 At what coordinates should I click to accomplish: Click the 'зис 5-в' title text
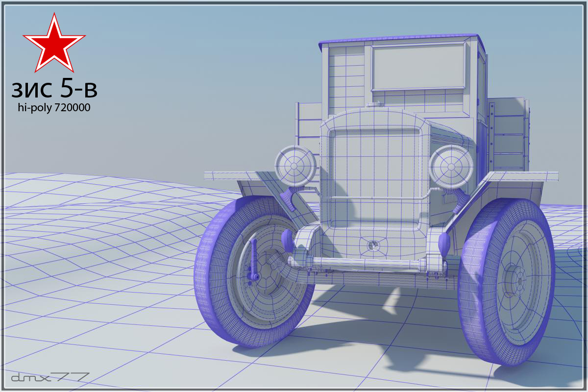[54, 88]
